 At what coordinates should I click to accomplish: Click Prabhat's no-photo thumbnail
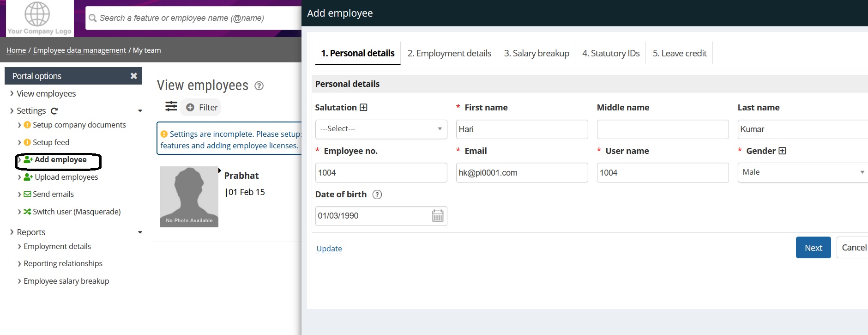(189, 197)
